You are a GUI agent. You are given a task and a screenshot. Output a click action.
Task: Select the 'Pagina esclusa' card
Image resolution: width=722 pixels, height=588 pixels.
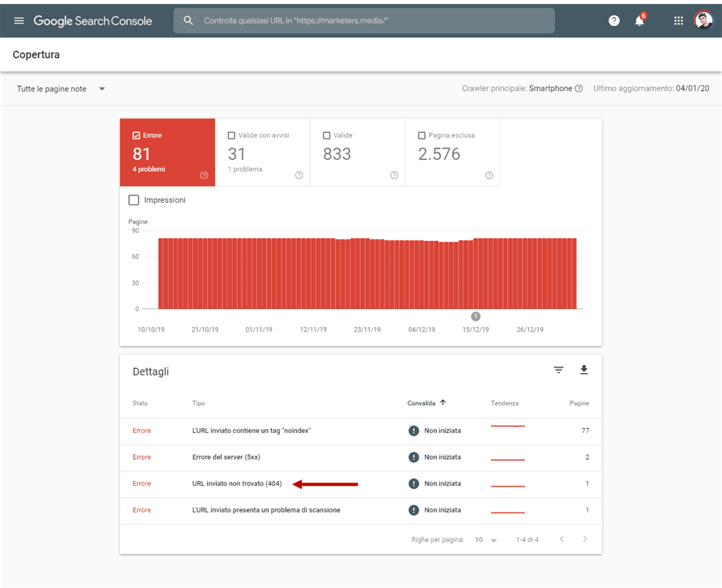click(x=451, y=151)
